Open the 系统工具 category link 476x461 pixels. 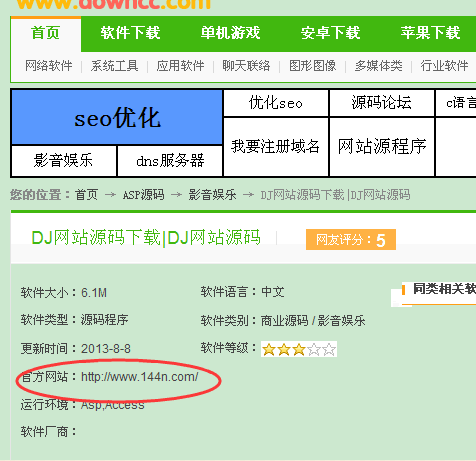pyautogui.click(x=114, y=66)
